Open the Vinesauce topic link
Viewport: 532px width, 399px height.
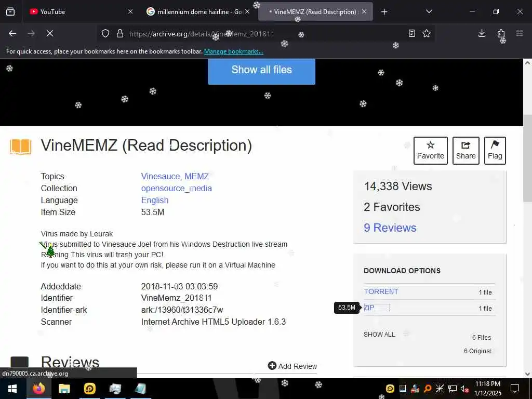click(x=161, y=177)
